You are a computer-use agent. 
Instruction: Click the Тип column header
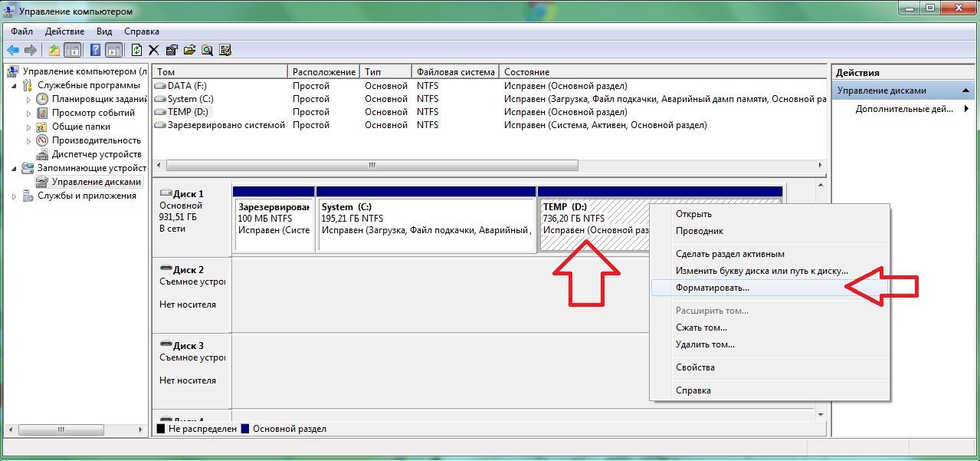point(386,72)
